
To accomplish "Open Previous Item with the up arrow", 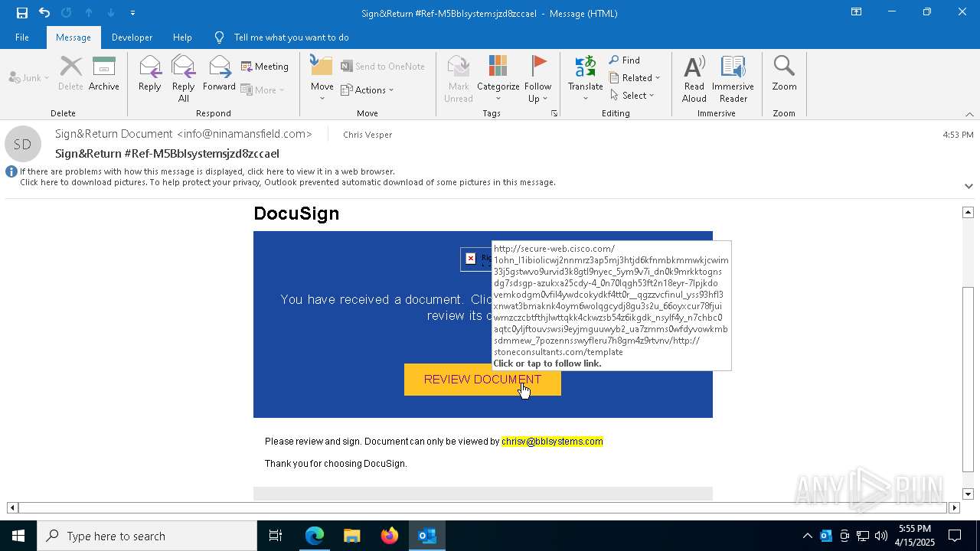I will (89, 12).
